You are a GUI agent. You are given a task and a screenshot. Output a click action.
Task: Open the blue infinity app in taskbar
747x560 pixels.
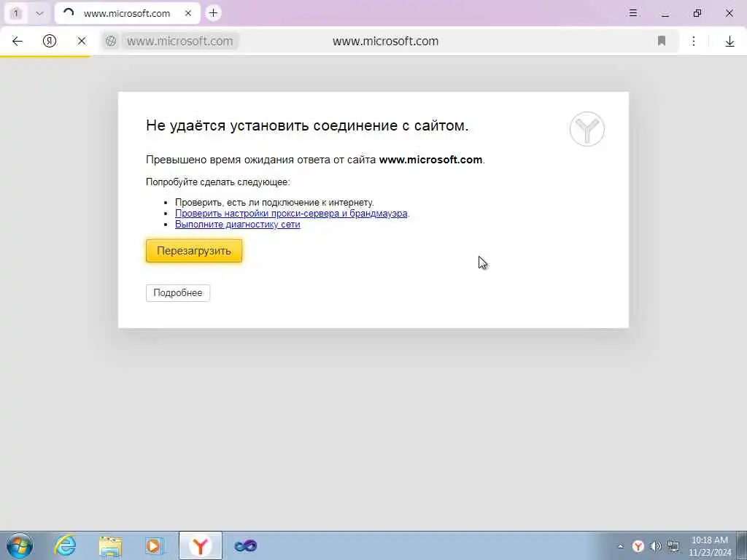click(x=246, y=545)
